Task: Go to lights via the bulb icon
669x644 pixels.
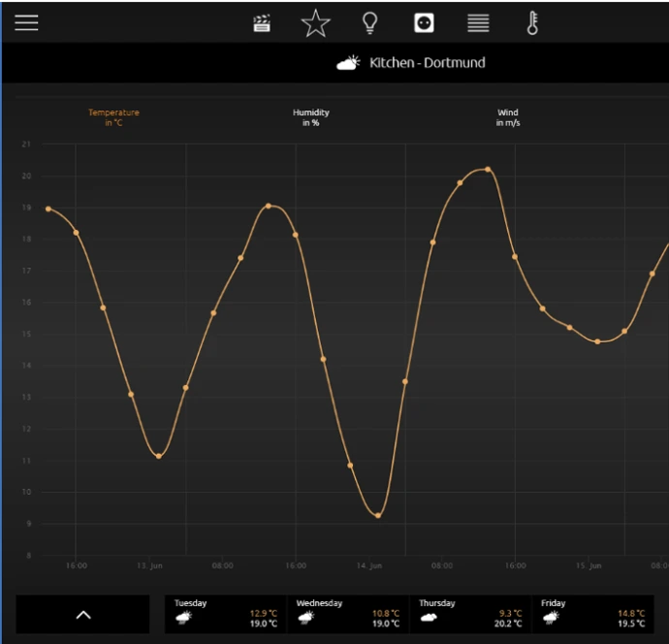Action: [x=369, y=23]
